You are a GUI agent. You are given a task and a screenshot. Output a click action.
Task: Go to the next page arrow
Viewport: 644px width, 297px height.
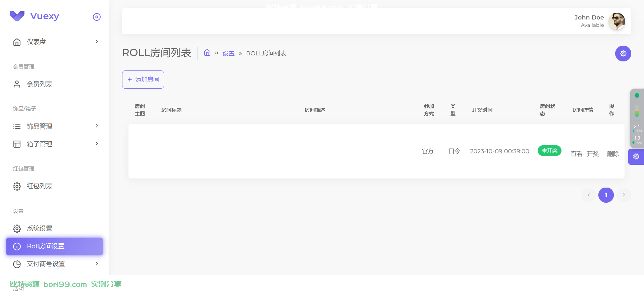[x=624, y=195]
